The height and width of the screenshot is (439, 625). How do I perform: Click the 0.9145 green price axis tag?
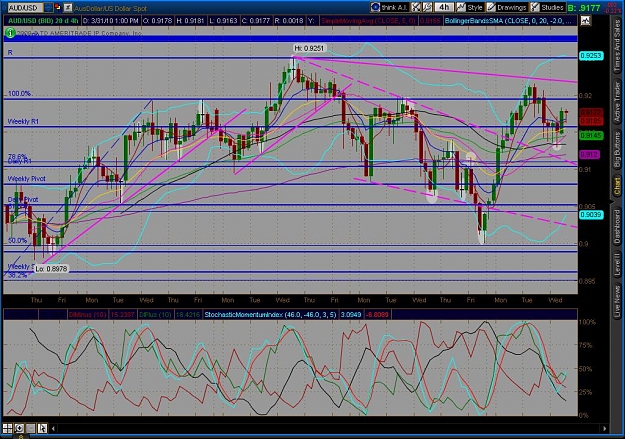coord(591,136)
